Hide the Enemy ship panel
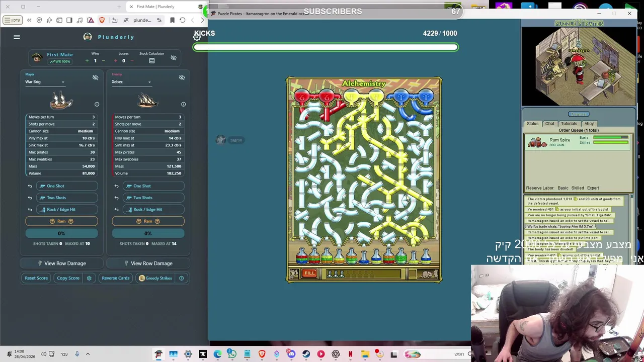 pyautogui.click(x=182, y=77)
